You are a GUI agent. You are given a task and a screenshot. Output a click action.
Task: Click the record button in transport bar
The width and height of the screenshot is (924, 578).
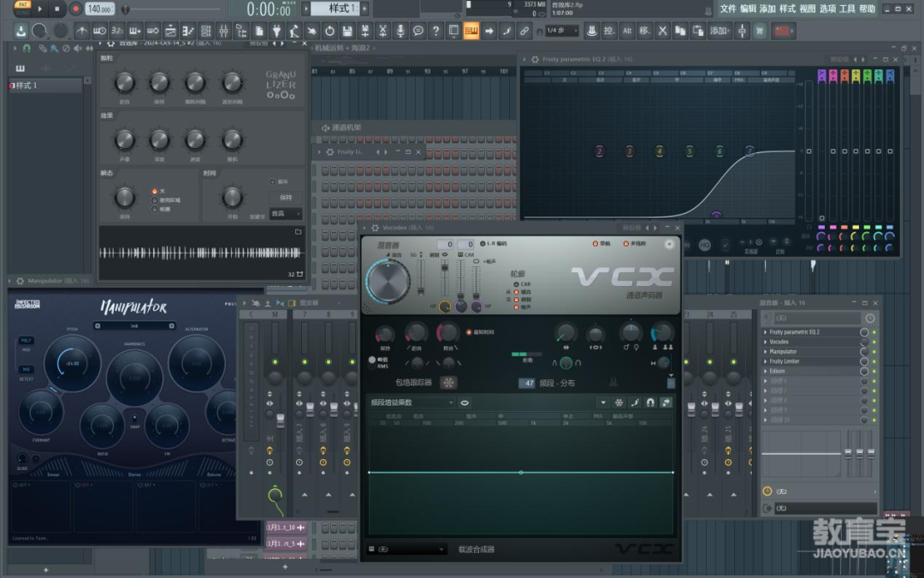pyautogui.click(x=75, y=9)
